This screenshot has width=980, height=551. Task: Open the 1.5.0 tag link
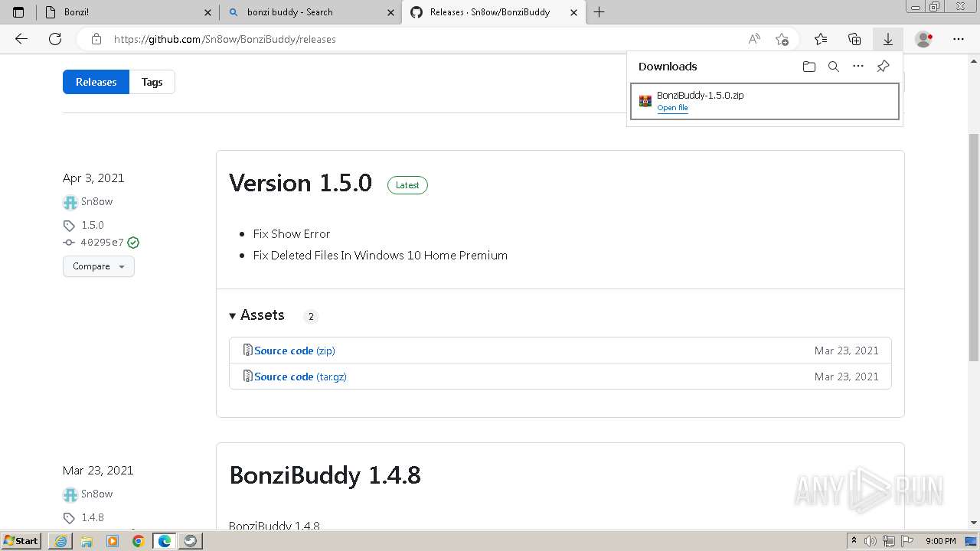[93, 226]
